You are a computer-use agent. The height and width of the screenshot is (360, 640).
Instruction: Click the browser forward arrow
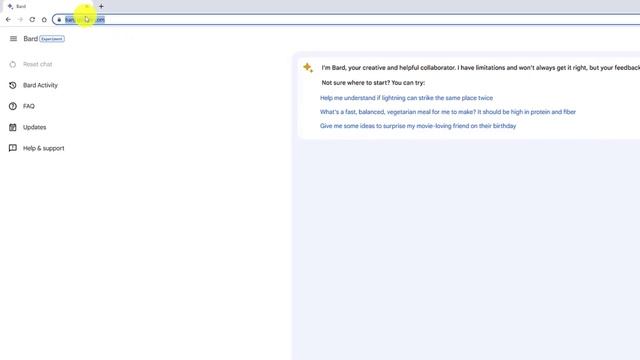pos(20,20)
